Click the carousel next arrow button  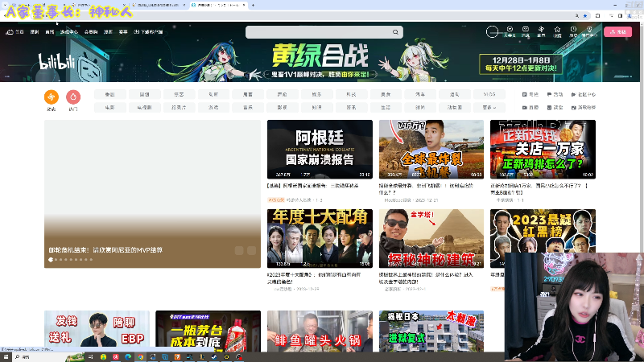pos(251,250)
